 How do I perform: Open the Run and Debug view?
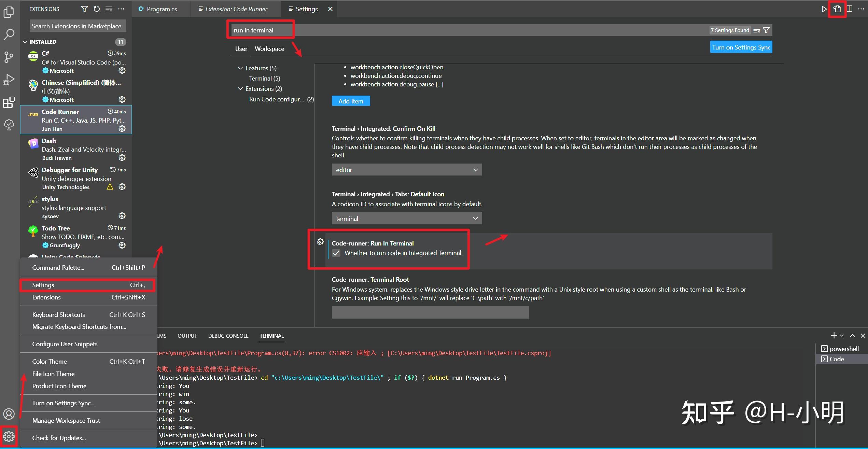click(x=9, y=80)
